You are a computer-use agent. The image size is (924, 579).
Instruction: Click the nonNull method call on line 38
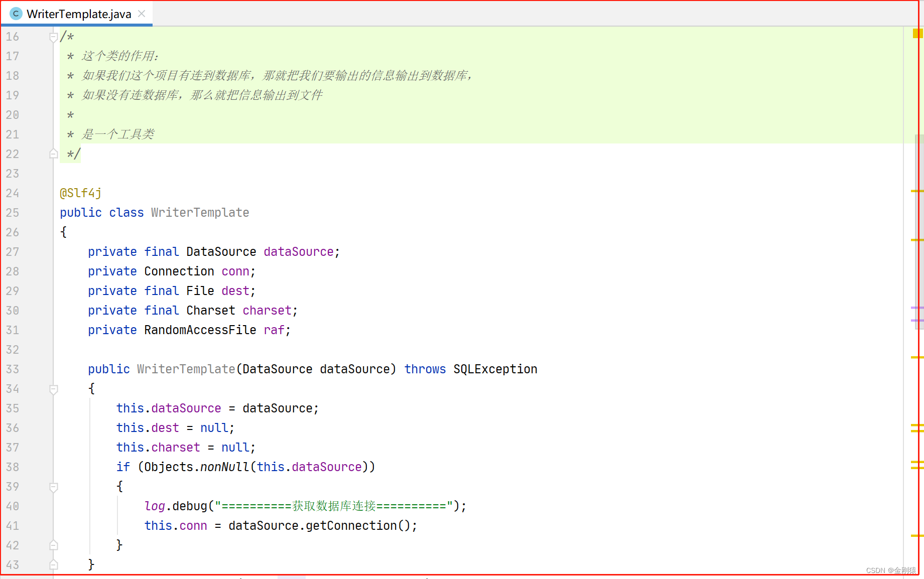tap(225, 467)
